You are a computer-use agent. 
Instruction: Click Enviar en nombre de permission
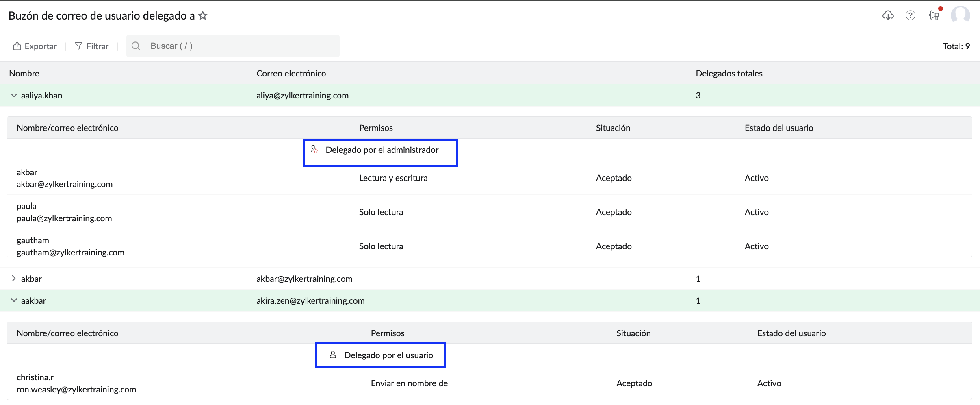tap(409, 383)
